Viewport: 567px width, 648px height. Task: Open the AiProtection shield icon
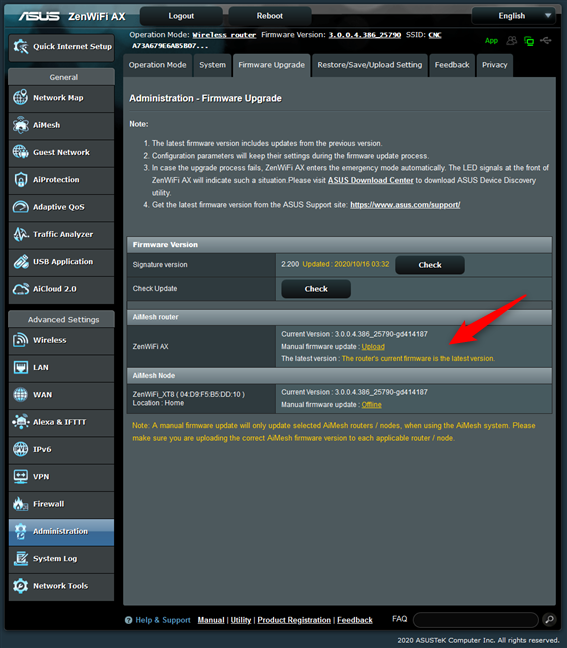click(x=21, y=179)
